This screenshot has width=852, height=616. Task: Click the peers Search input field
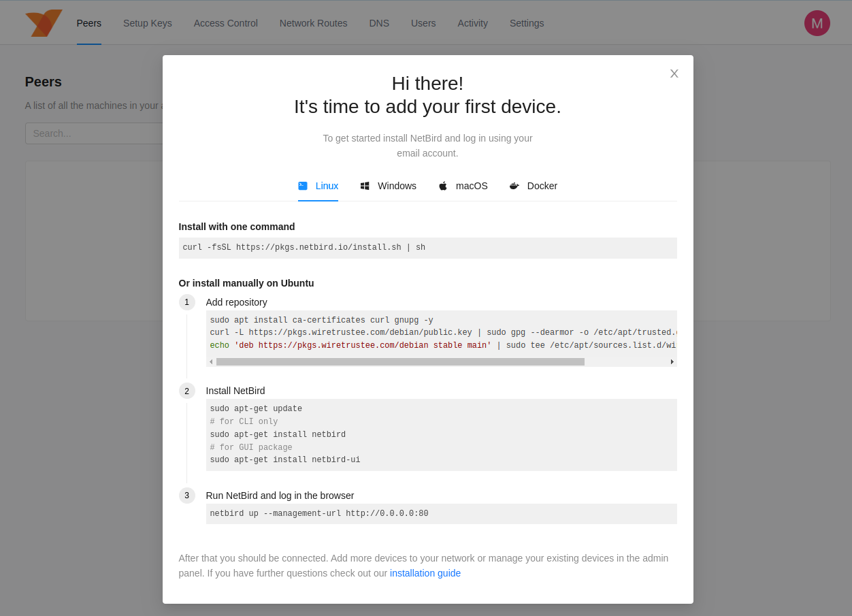[94, 133]
